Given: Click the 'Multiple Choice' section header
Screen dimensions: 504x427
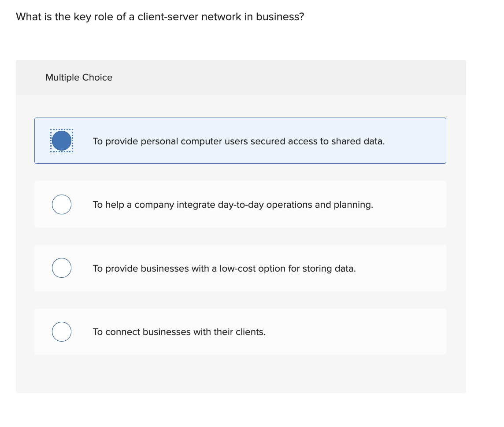Looking at the screenshot, I should (79, 77).
